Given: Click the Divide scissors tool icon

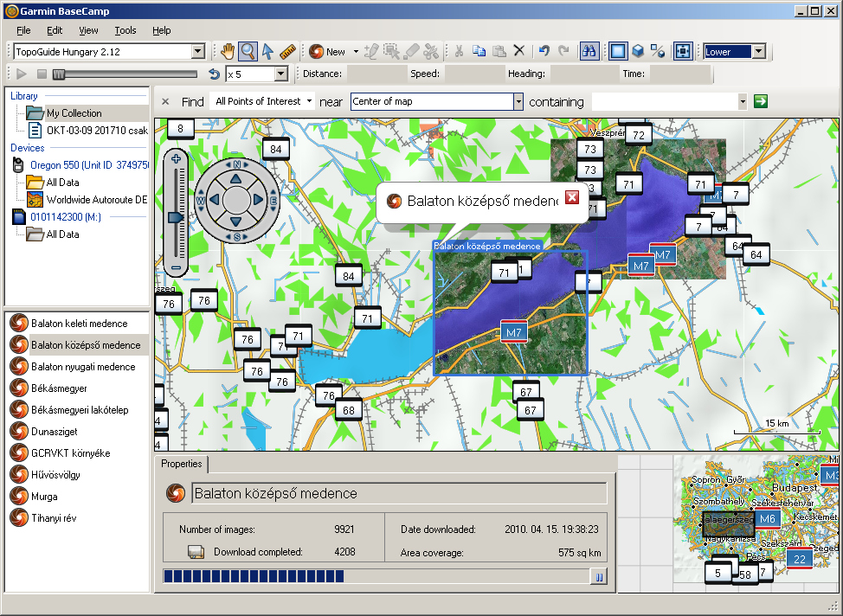Looking at the screenshot, I should [431, 52].
